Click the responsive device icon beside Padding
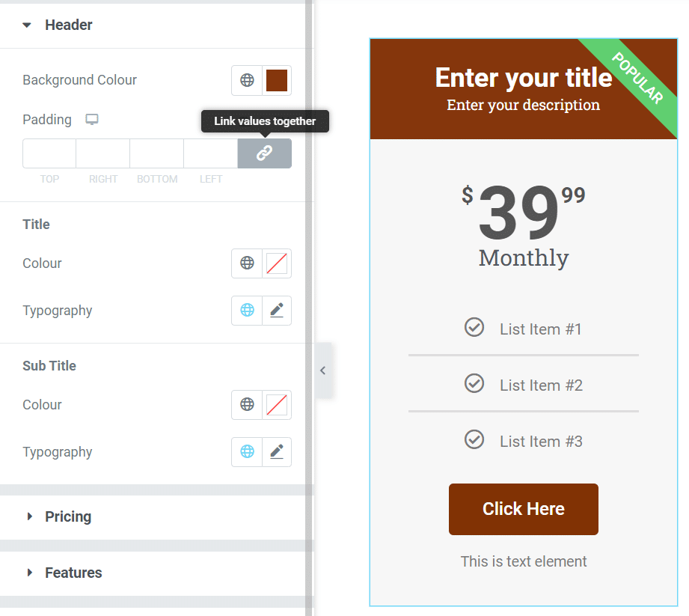This screenshot has width=689, height=616. (91, 119)
